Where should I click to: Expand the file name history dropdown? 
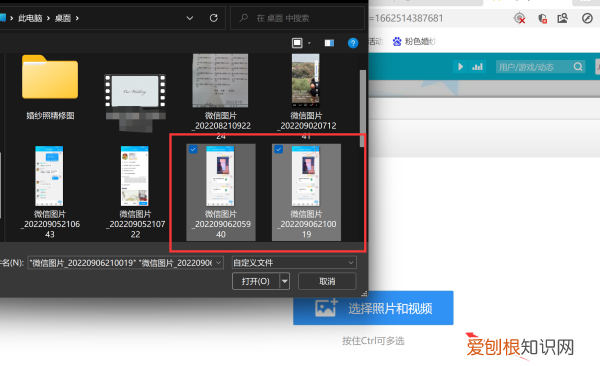point(218,263)
